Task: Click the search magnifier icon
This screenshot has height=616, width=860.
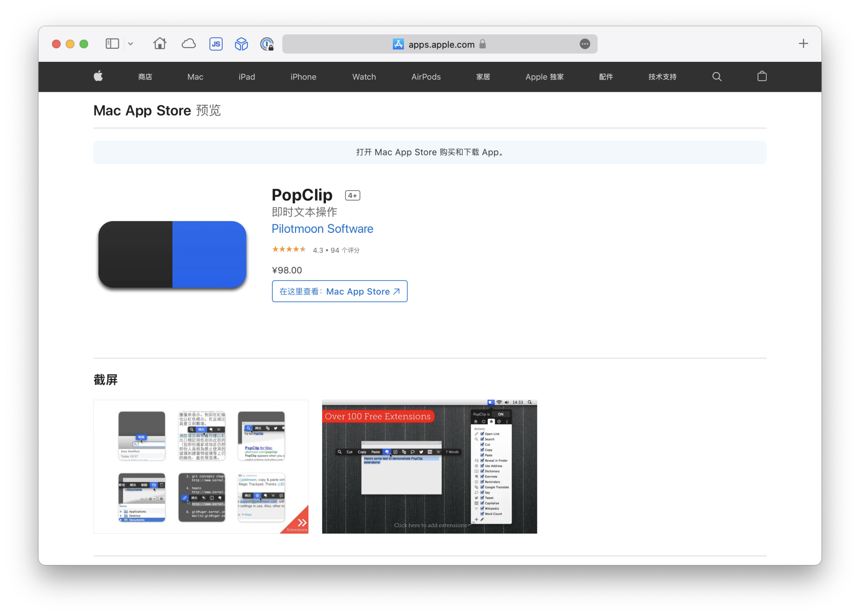Action: click(717, 77)
